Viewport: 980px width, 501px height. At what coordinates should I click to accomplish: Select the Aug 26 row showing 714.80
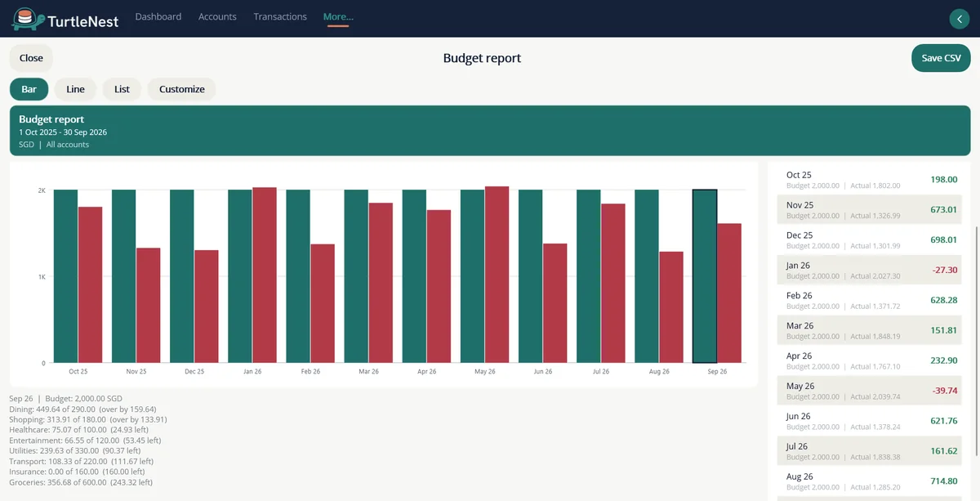pos(871,481)
